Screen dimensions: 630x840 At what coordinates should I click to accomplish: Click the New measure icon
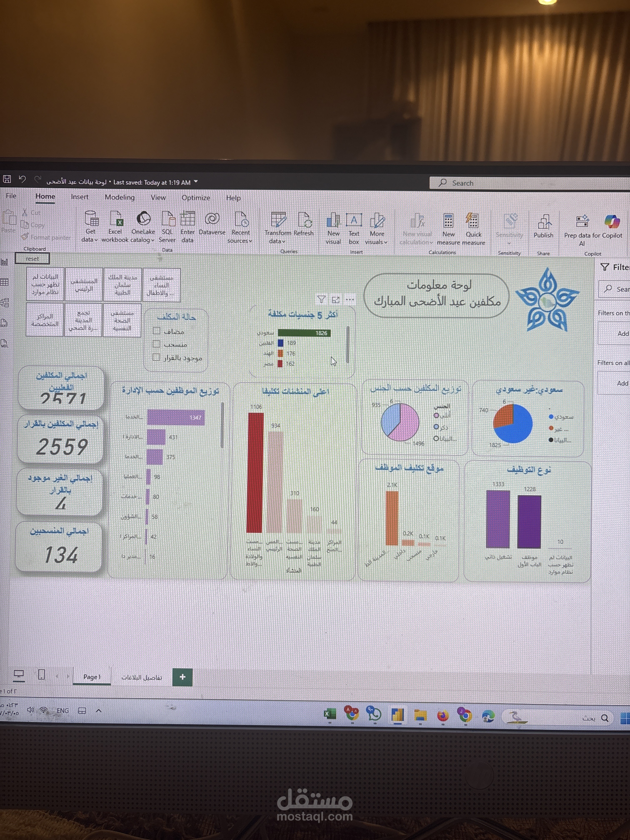449,221
